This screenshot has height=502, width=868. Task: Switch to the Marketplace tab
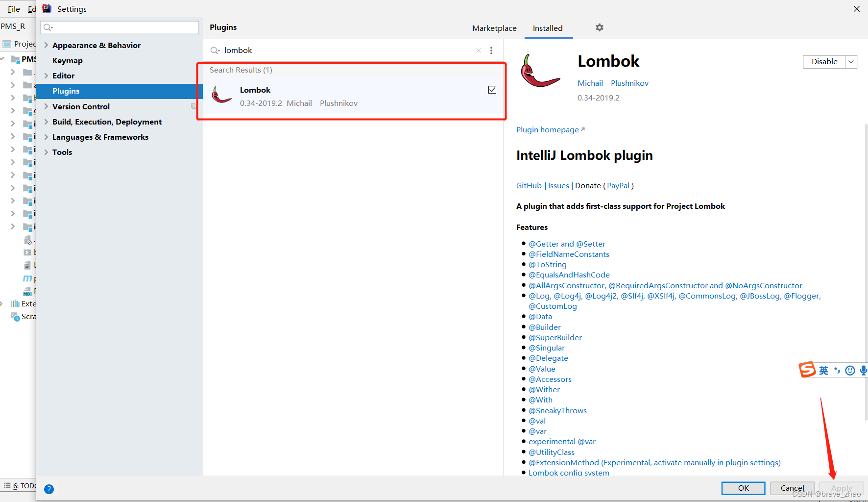point(494,28)
